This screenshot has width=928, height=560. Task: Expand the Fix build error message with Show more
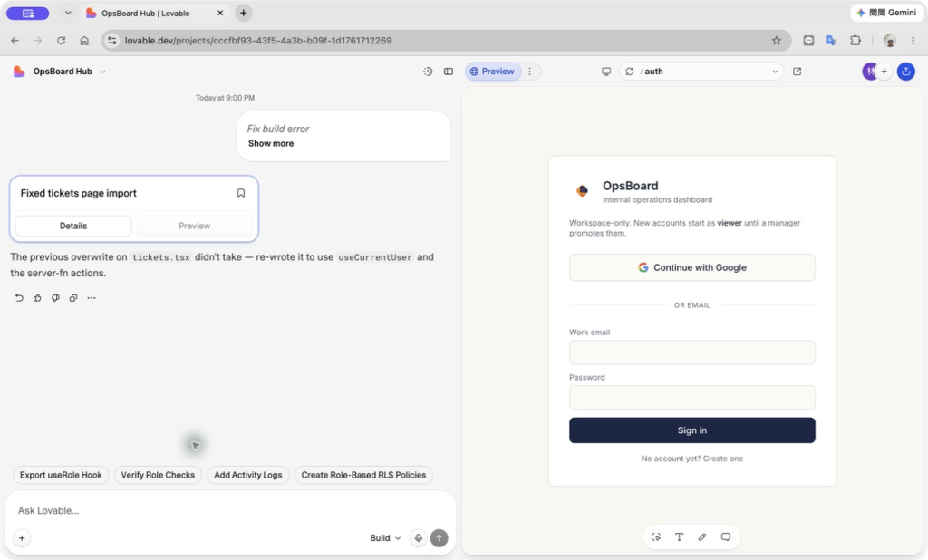pos(270,143)
